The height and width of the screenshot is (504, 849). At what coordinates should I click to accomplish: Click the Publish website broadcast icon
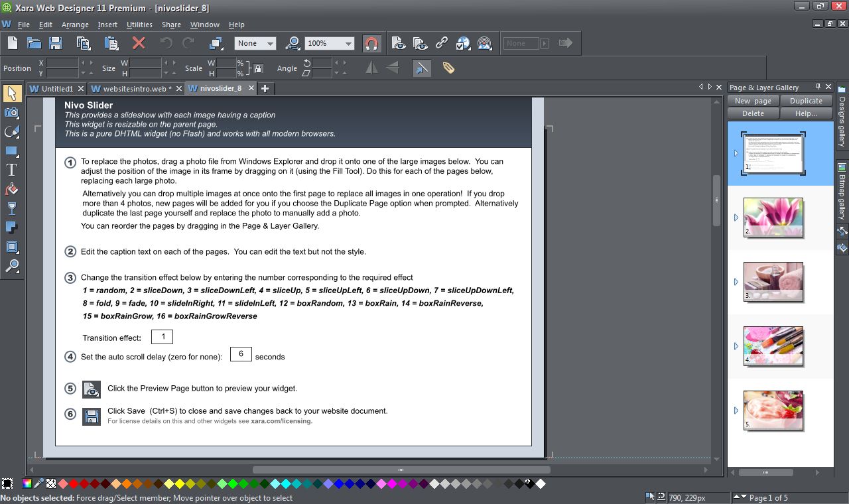point(485,44)
